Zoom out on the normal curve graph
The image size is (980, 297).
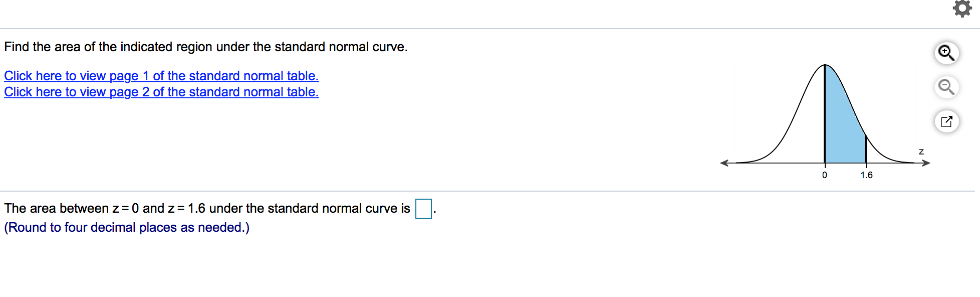click(x=946, y=87)
